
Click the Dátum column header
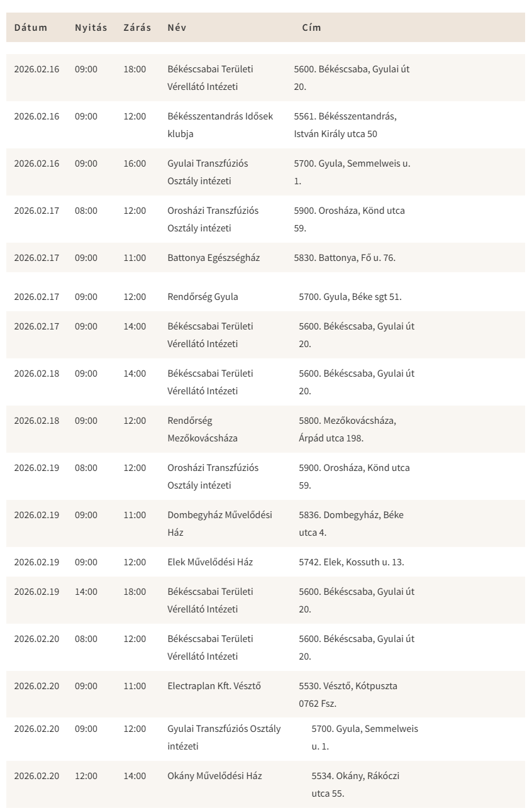[x=31, y=28]
